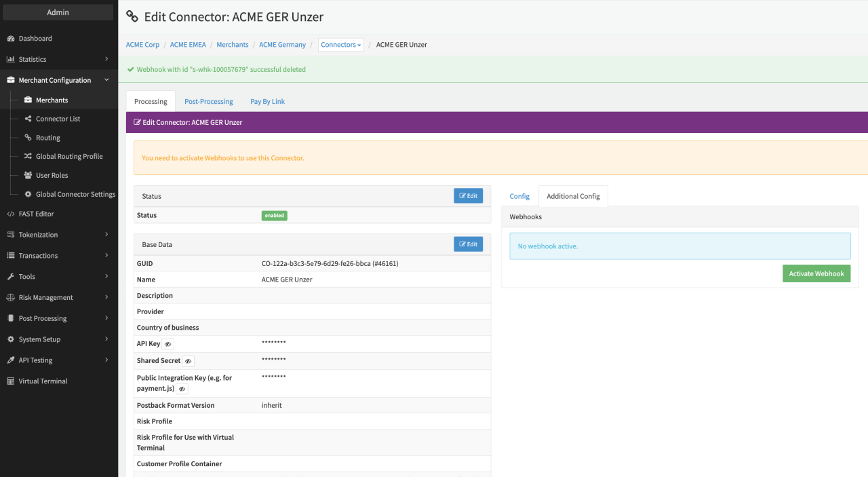Reveal the API Key with eye toggle
868x477 pixels.
coord(168,344)
